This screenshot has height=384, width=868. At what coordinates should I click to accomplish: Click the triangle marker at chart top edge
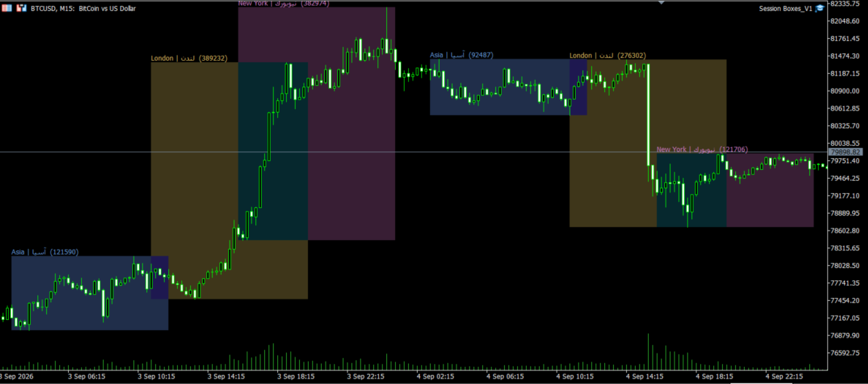pos(660,2)
